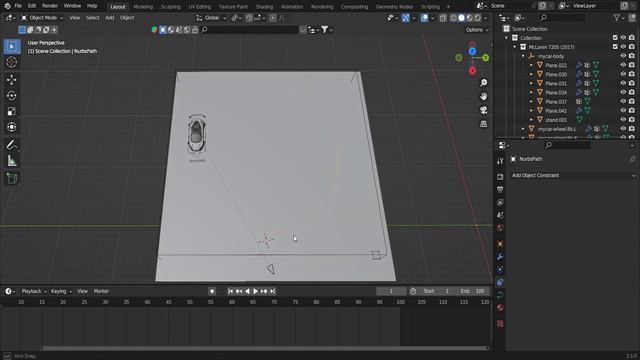Toggle material preview viewport shading
Screen dimensions: 640x360
(469, 18)
